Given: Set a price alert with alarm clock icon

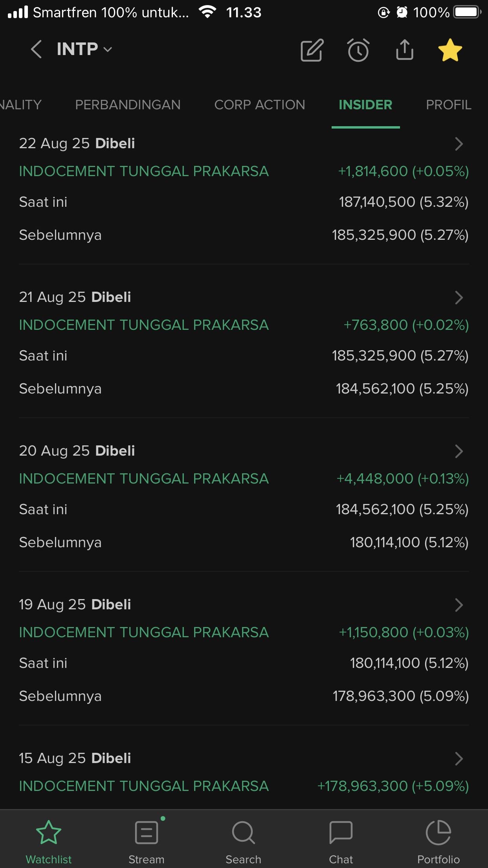Looking at the screenshot, I should pos(358,50).
